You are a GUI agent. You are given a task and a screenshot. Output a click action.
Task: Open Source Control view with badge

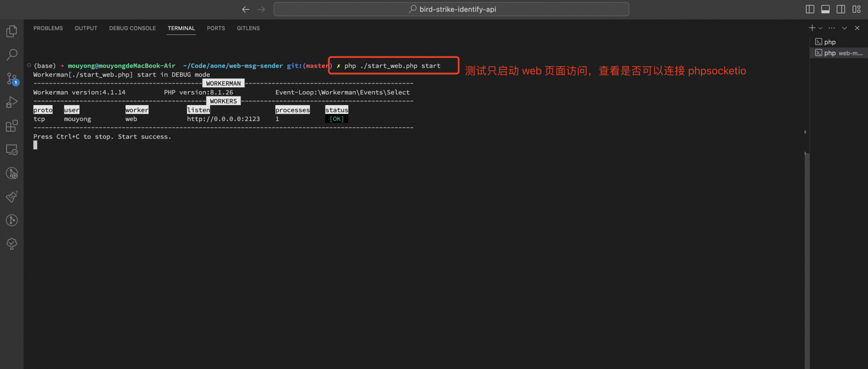point(12,79)
